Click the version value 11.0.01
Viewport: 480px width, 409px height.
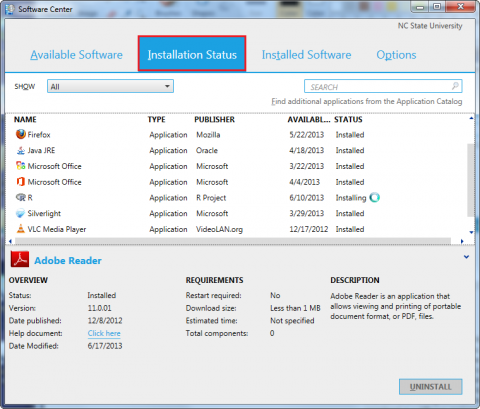[x=99, y=308]
